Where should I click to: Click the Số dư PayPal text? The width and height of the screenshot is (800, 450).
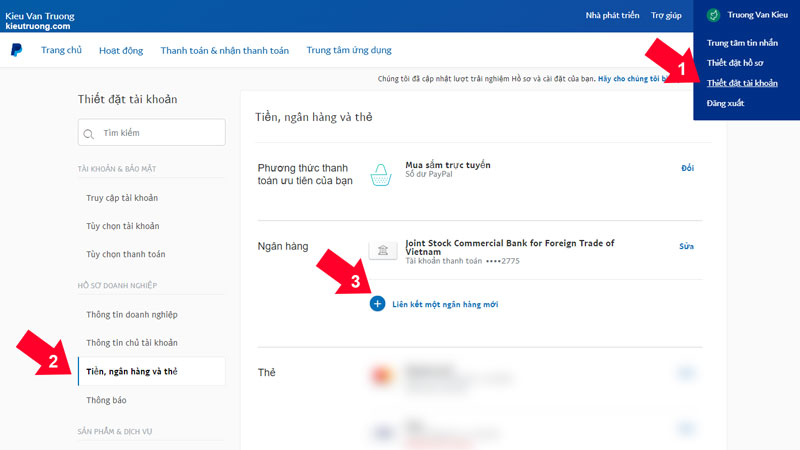(429, 174)
